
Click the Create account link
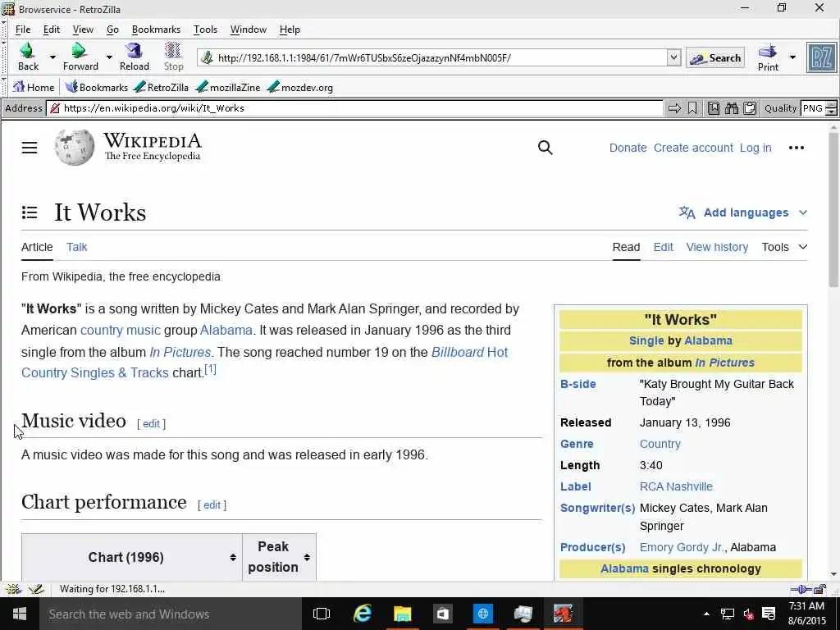(x=693, y=148)
